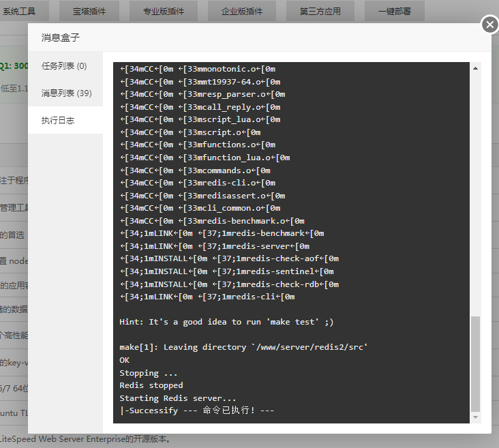Click INSTALL line for redis-sentinel

(x=227, y=271)
